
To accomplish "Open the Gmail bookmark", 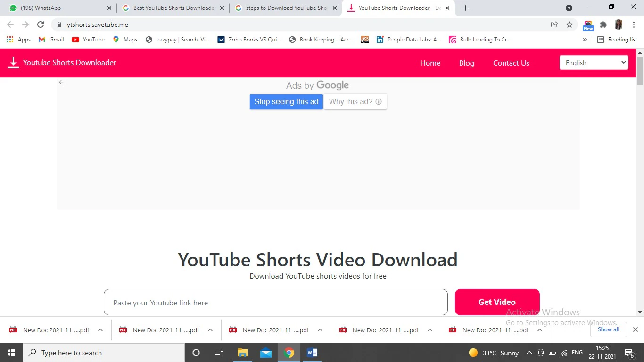I will [x=51, y=40].
